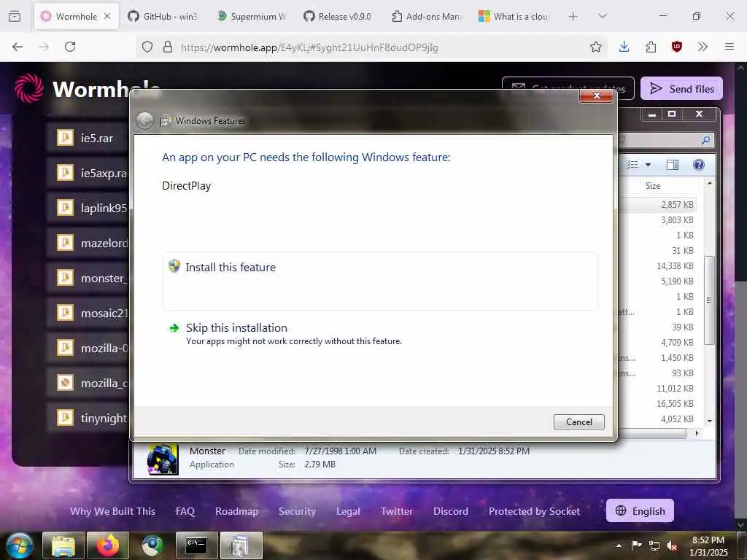Open the ie5.rar file entry
Screen dimensions: 747x560
click(x=88, y=138)
